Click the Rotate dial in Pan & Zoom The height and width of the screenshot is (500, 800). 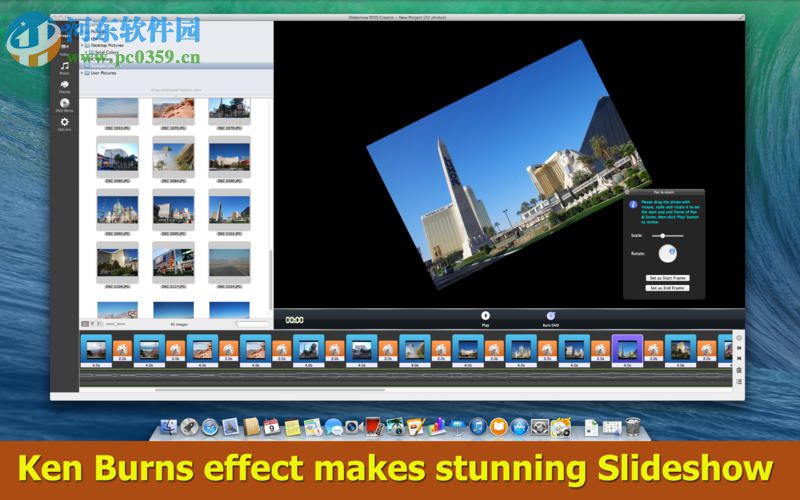pos(667,254)
